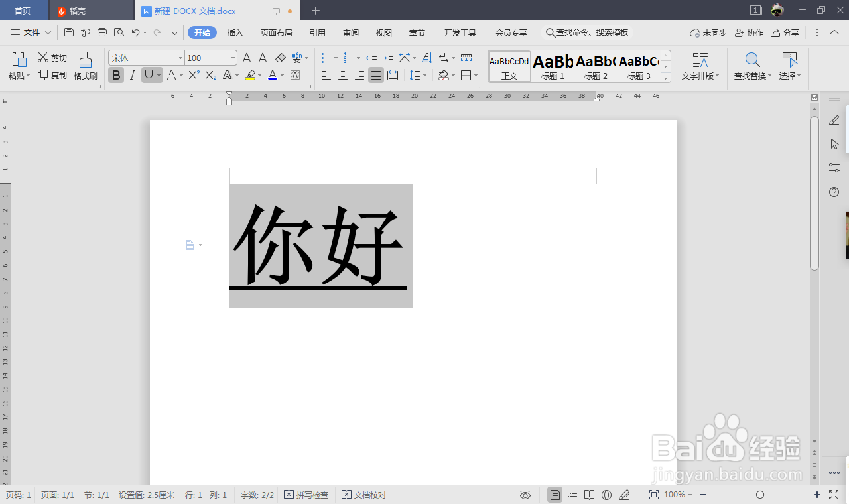Viewport: 849px width, 504px height.
Task: Expand the Underline style dropdown arrow
Action: pos(159,75)
